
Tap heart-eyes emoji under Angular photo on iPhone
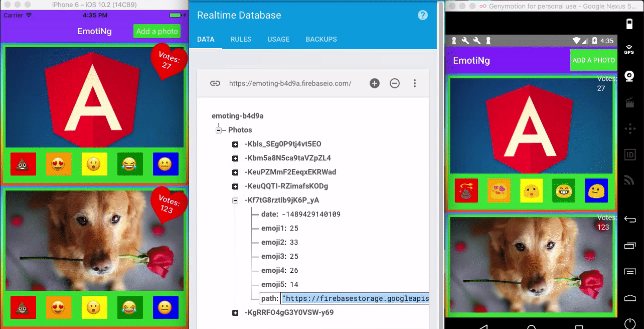tap(59, 164)
